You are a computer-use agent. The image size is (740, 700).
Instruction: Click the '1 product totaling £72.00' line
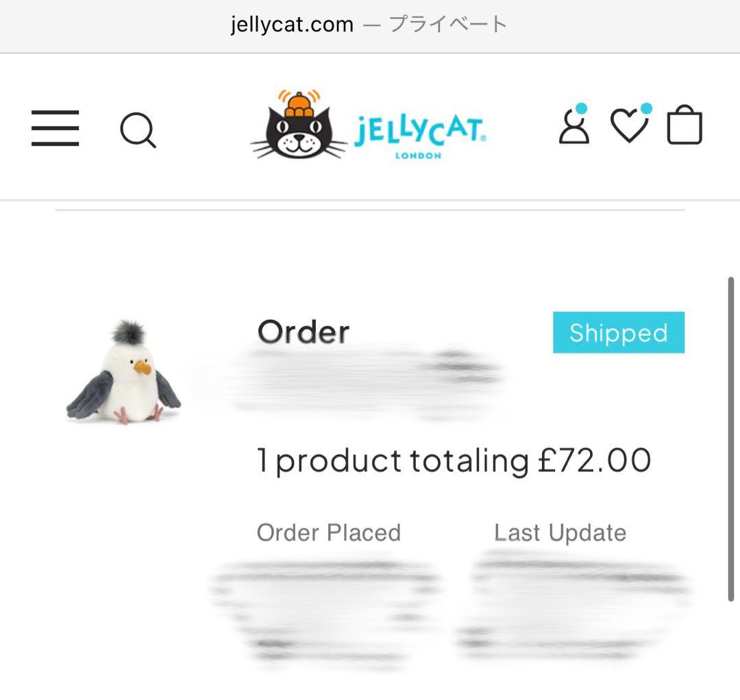pyautogui.click(x=454, y=460)
